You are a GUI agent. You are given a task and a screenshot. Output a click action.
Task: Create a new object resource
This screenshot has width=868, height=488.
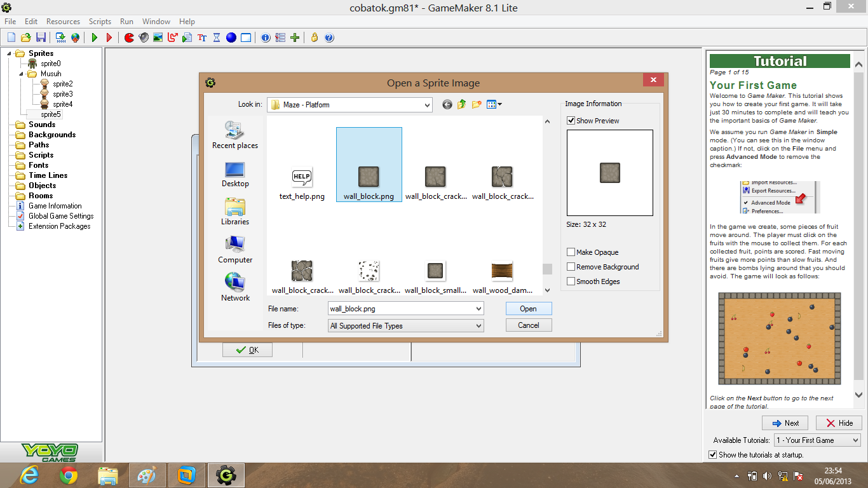(x=231, y=37)
